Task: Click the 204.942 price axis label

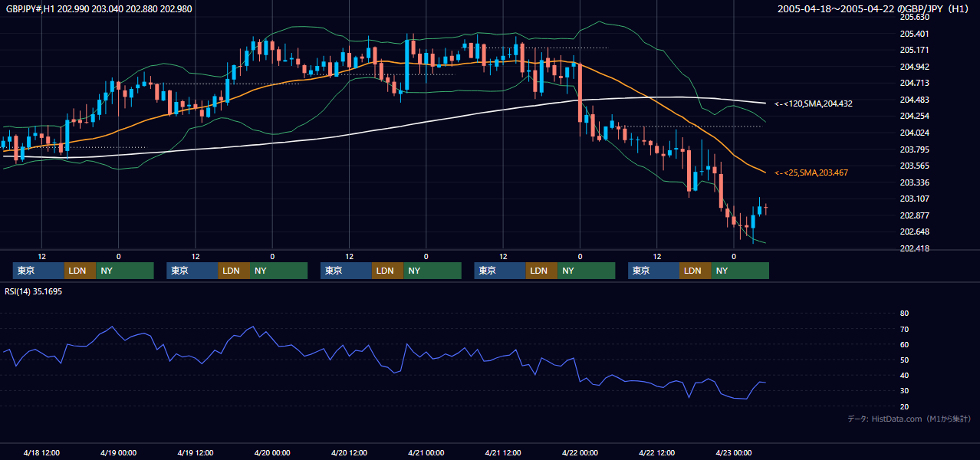Action: point(915,67)
